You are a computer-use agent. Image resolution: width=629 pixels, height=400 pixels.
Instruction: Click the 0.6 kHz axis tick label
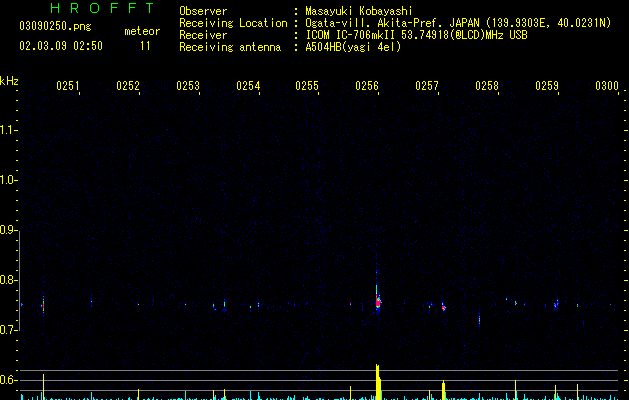(7, 380)
